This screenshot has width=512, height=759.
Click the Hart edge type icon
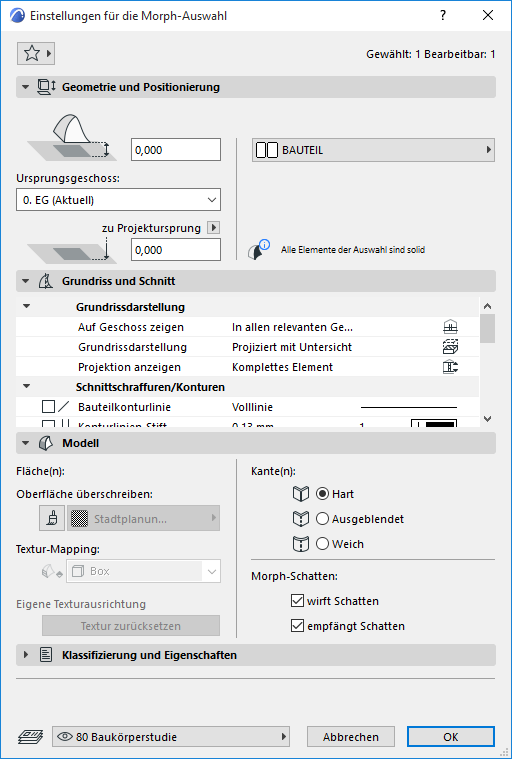coord(301,494)
